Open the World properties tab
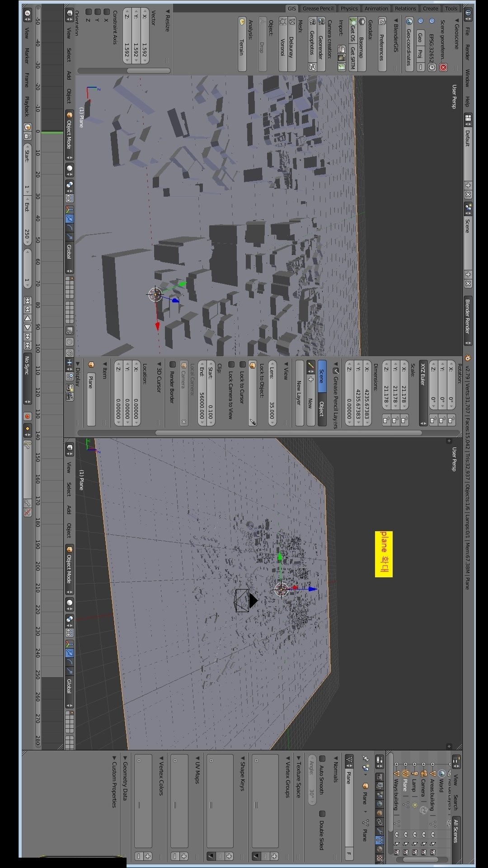Image resolution: width=488 pixels, height=868 pixels. coord(380,804)
